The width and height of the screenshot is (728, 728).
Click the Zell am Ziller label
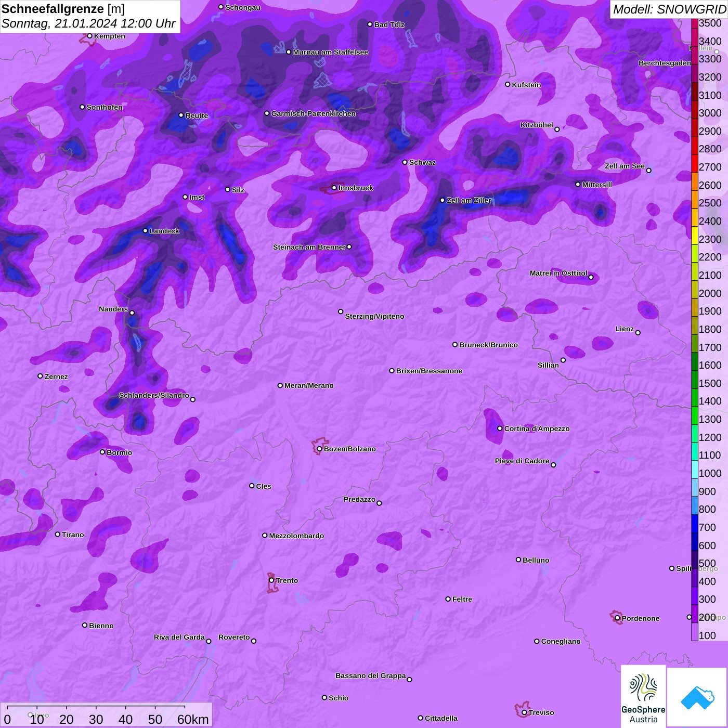click(469, 200)
